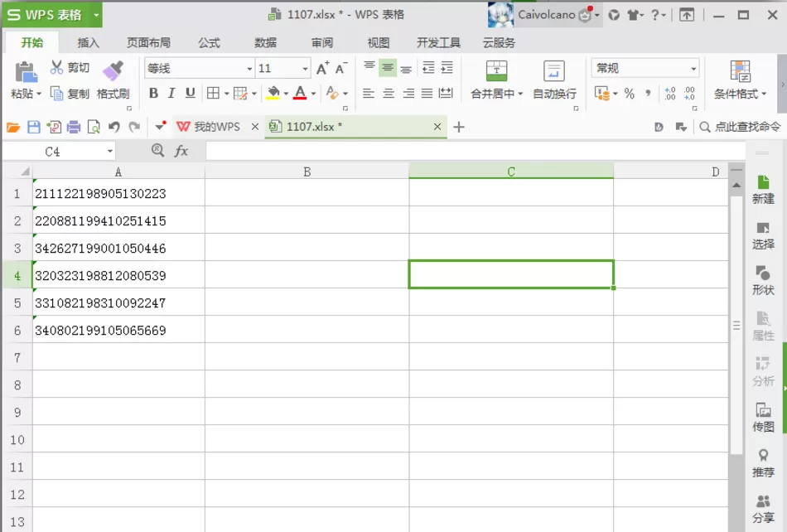This screenshot has height=532, width=787.
Task: Switch to the 插入 (Insert) ribbon tab
Action: (x=89, y=42)
